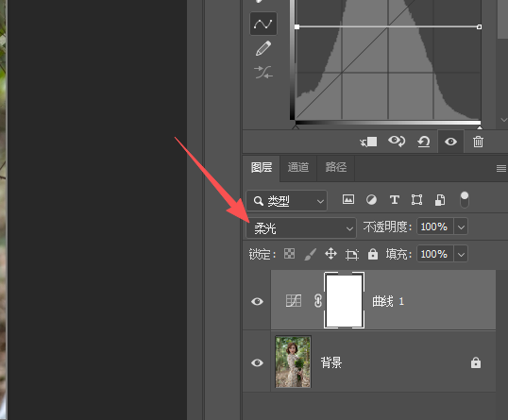
Task: Select the 背景 layer name
Action: pos(331,362)
